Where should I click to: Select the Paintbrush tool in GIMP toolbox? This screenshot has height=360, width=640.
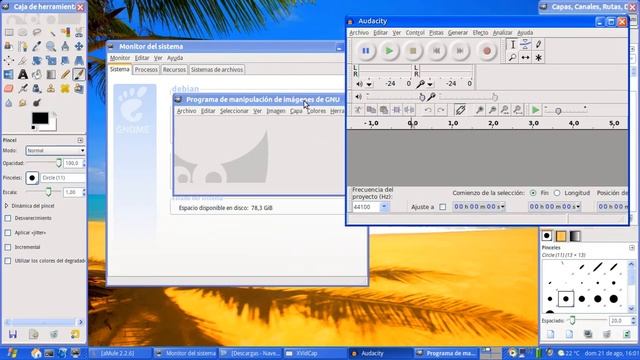pos(79,74)
